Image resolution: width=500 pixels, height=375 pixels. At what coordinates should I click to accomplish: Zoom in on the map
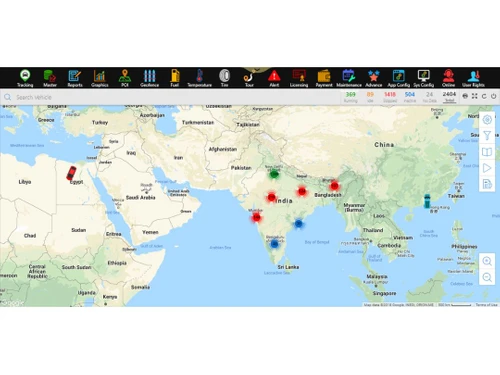click(487, 261)
